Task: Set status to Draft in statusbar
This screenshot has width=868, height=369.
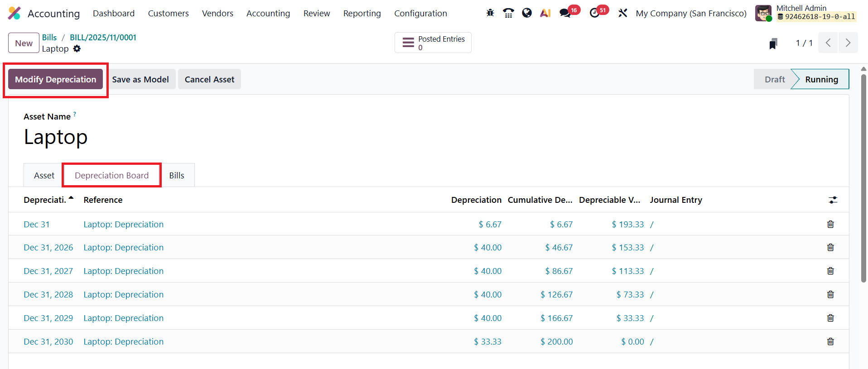Action: [x=774, y=79]
